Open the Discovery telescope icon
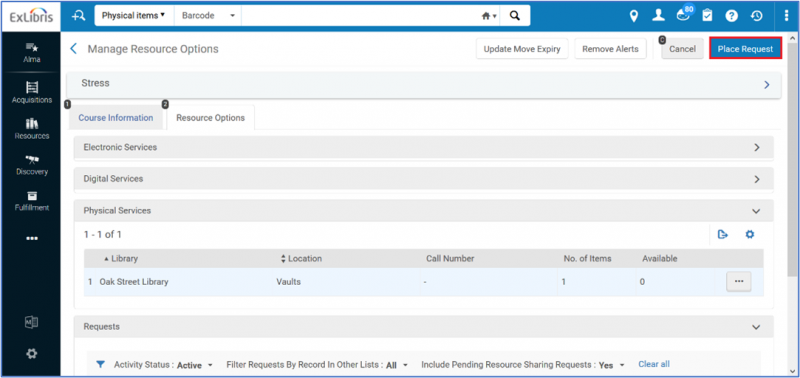The image size is (800, 378). (x=32, y=160)
